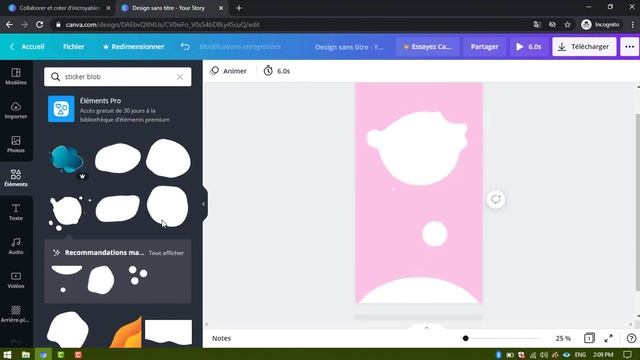Open the page grid view icon
The height and width of the screenshot is (360, 640).
pos(589,338)
